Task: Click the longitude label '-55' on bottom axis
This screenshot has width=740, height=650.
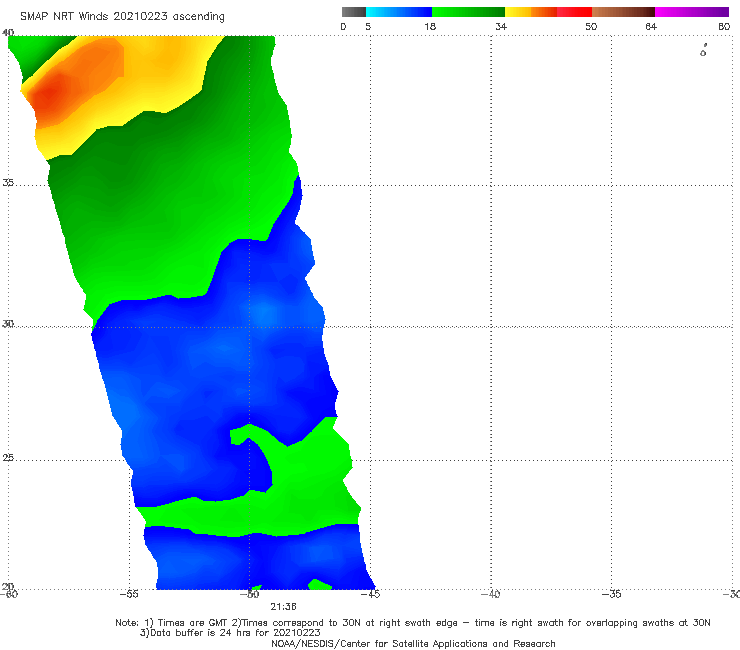Action: pos(129,594)
